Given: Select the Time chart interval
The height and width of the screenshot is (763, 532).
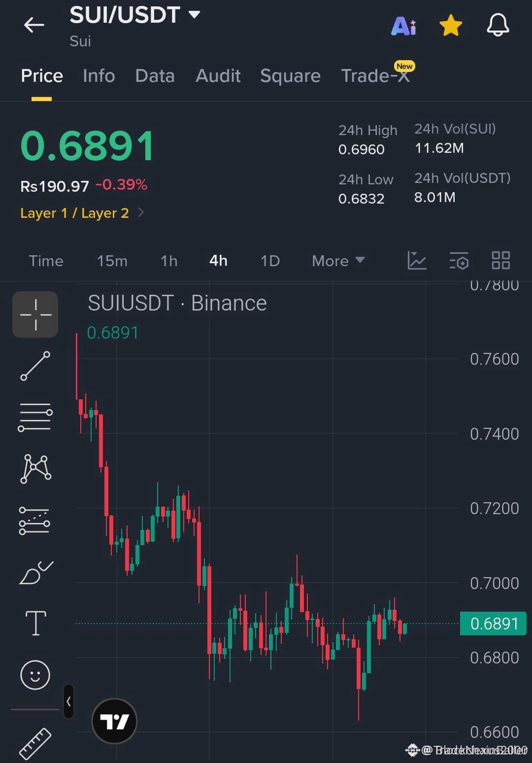Looking at the screenshot, I should tap(46, 261).
